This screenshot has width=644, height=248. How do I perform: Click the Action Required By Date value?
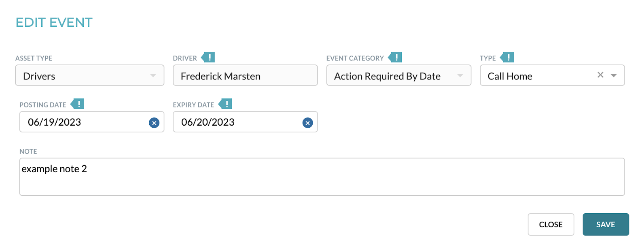click(x=387, y=76)
